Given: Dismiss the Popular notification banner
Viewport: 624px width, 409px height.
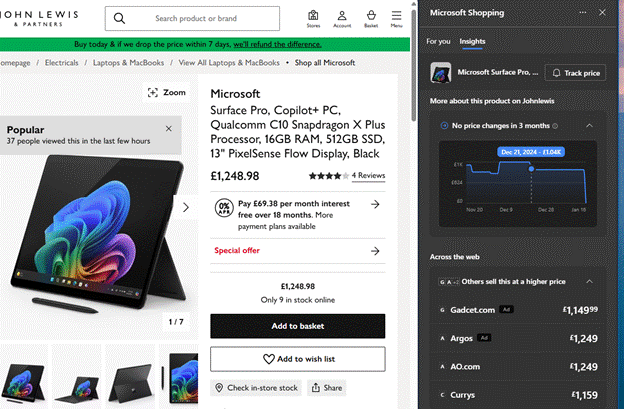Looking at the screenshot, I should pyautogui.click(x=169, y=129).
